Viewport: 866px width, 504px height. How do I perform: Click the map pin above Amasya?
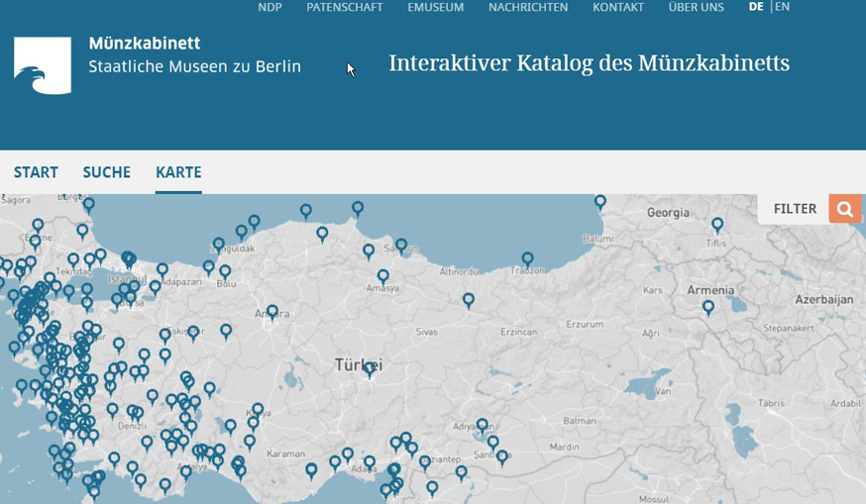pyautogui.click(x=383, y=277)
